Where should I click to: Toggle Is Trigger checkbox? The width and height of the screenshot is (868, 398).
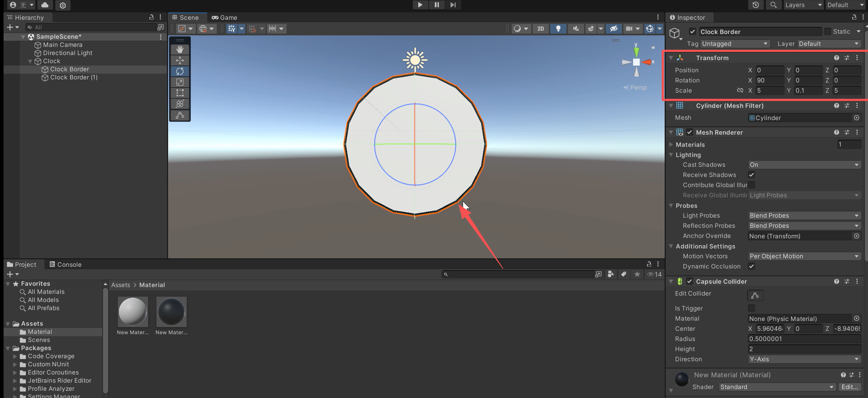point(751,308)
